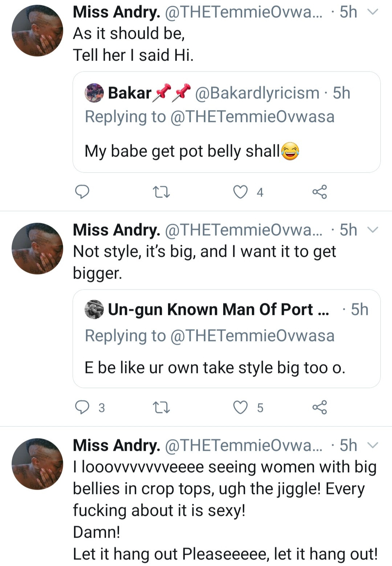
Task: Open Bakar's profile picture in quoted tweet
Action: click(94, 93)
